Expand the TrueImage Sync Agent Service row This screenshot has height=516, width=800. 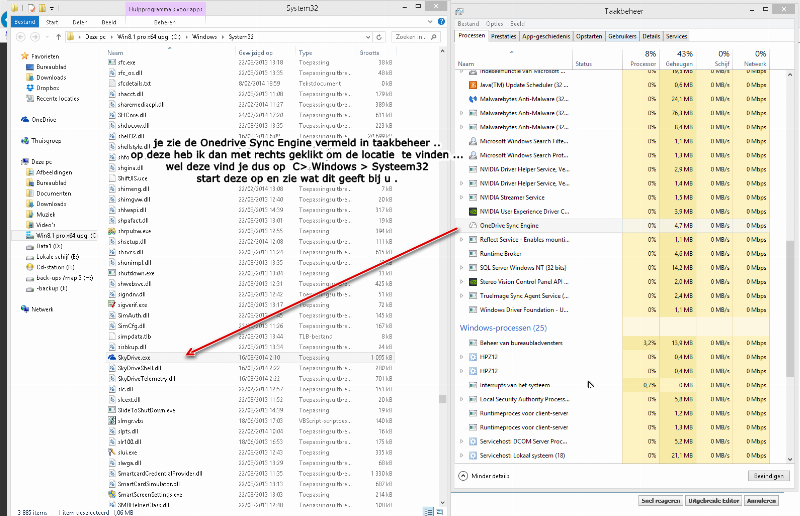coord(462,296)
